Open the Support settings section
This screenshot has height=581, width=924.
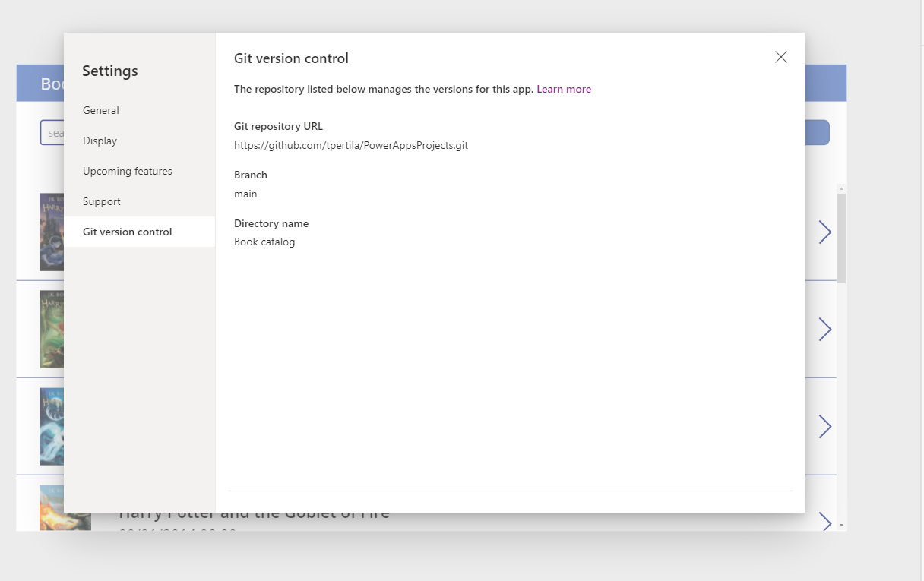point(102,201)
